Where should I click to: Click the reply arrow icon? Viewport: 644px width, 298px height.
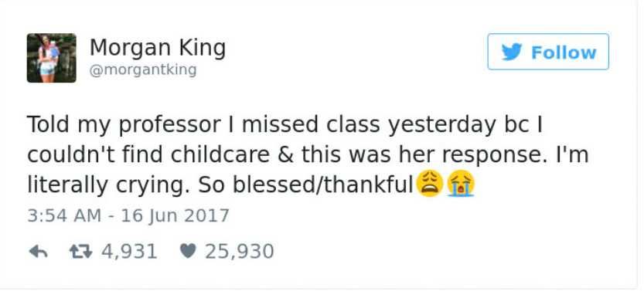(x=38, y=252)
